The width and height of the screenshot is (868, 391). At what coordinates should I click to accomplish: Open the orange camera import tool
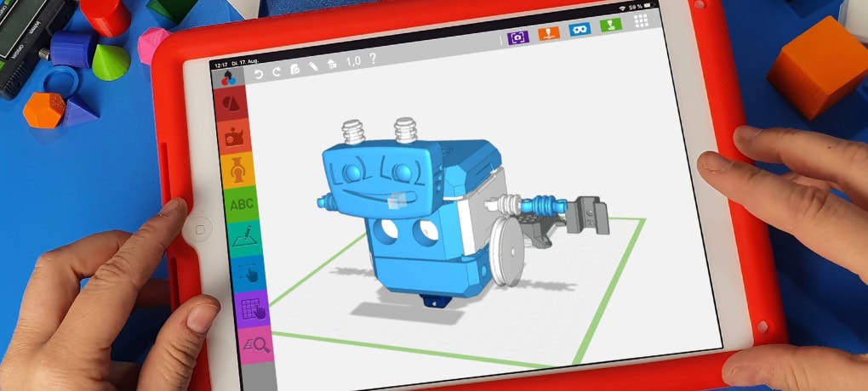click(x=235, y=136)
